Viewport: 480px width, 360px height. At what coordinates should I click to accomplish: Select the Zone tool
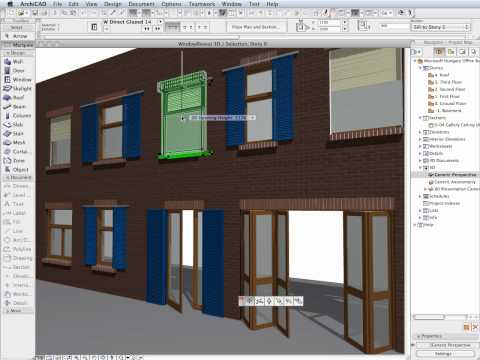coord(18,161)
